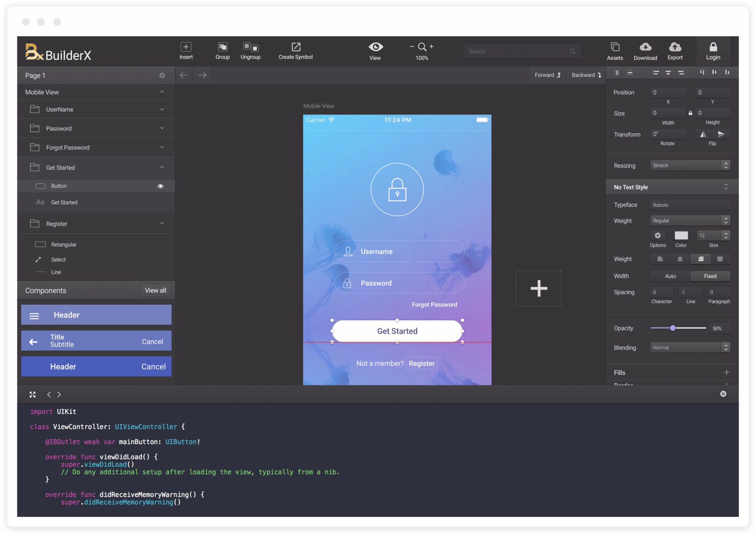This screenshot has height=535, width=756.
Task: Set text align center
Action: (x=680, y=259)
